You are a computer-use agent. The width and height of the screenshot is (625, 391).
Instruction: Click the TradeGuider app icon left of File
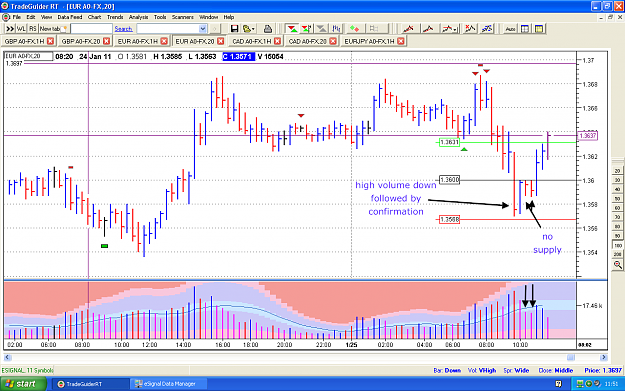click(x=6, y=17)
